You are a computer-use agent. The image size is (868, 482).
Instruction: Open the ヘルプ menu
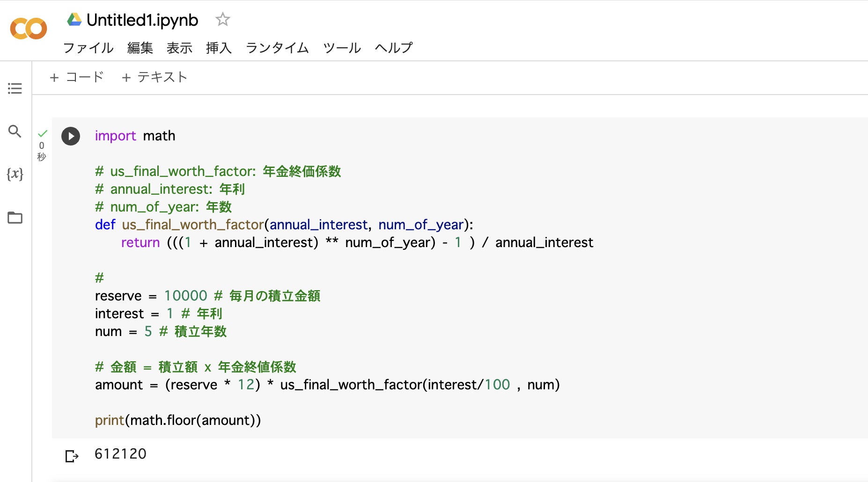[393, 48]
